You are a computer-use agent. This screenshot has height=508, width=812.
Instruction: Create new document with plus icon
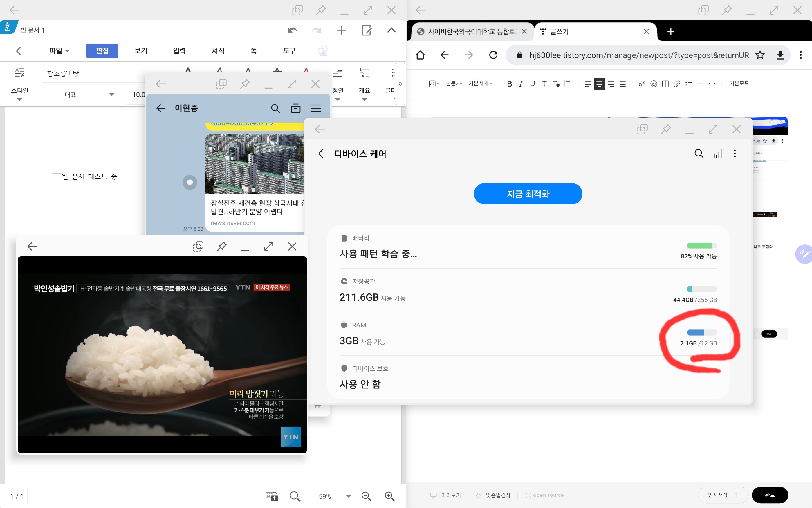tap(341, 30)
